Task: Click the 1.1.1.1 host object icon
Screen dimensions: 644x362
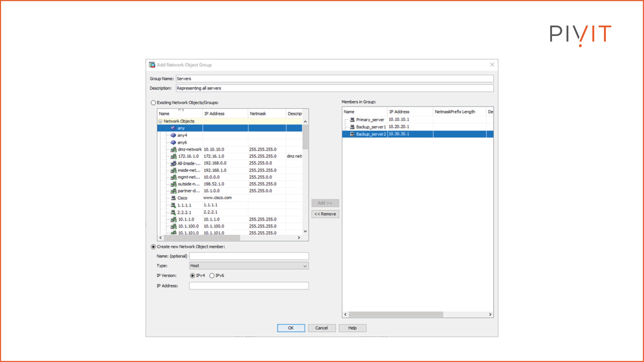Action: tap(173, 205)
